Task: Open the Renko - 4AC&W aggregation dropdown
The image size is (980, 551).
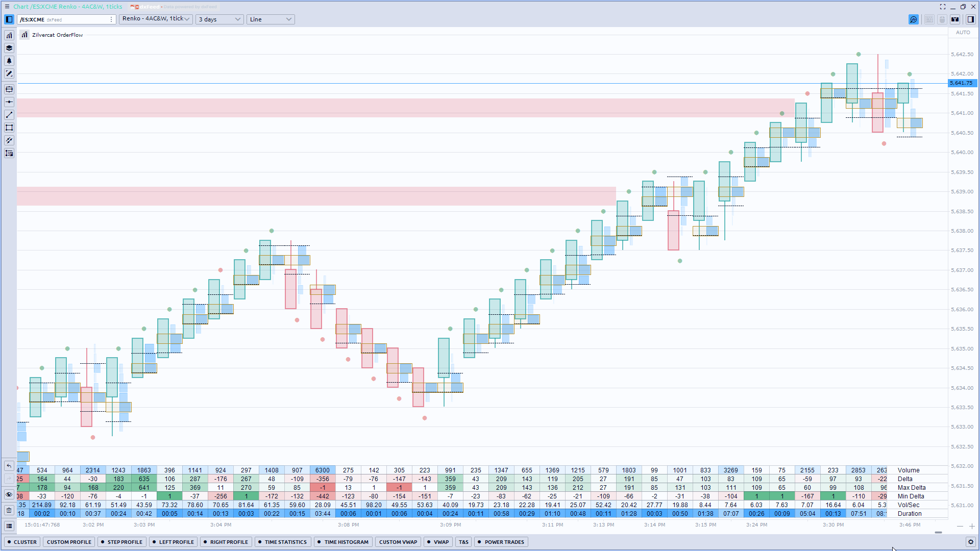Action: [x=156, y=19]
